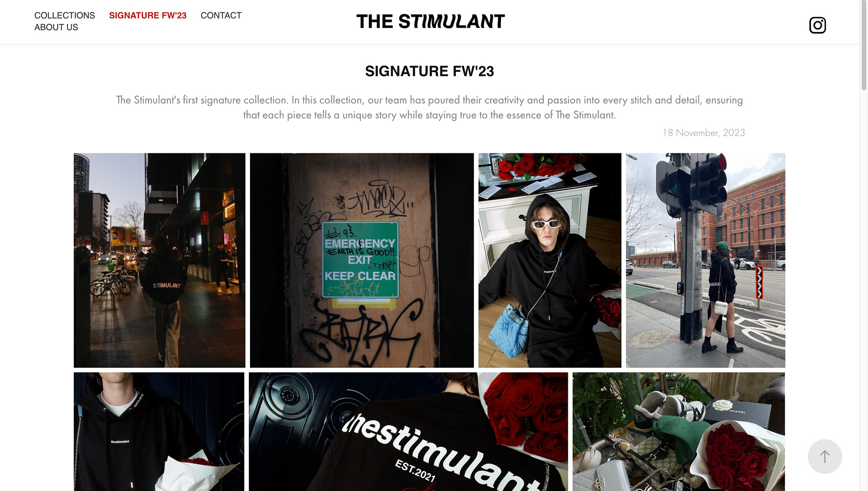This screenshot has width=868, height=491.
Task: View the Emergency Exit graffiti photo
Action: (x=362, y=260)
